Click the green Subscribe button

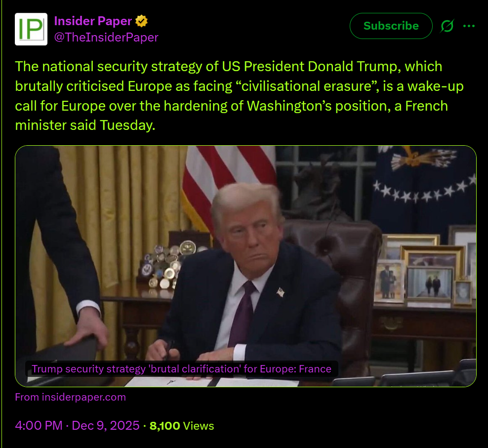pyautogui.click(x=391, y=26)
